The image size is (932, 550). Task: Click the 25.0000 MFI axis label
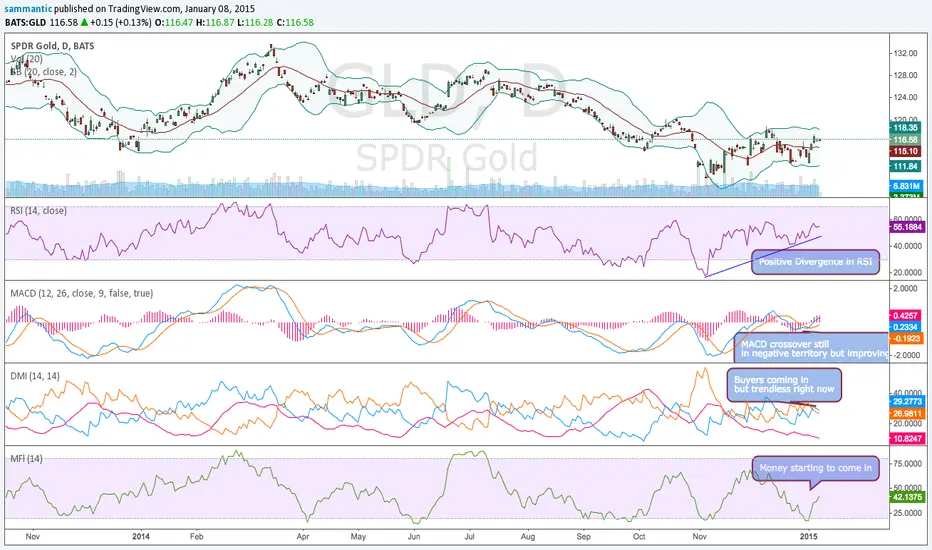pos(907,513)
